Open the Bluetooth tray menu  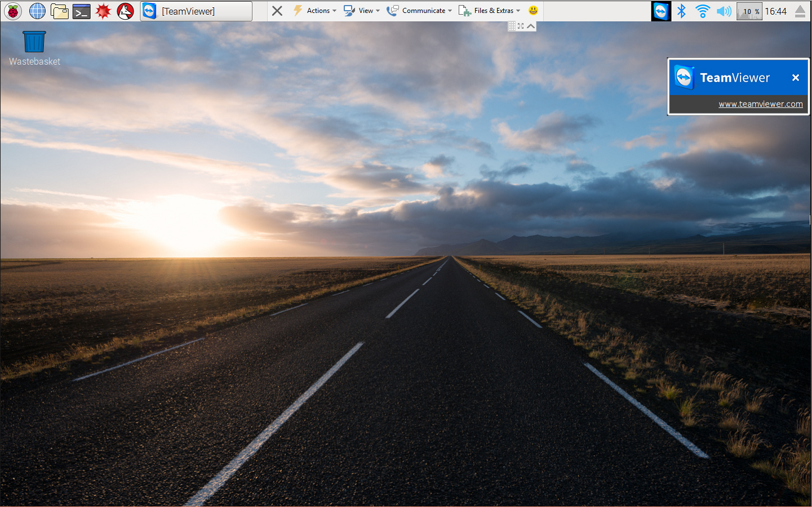click(682, 11)
